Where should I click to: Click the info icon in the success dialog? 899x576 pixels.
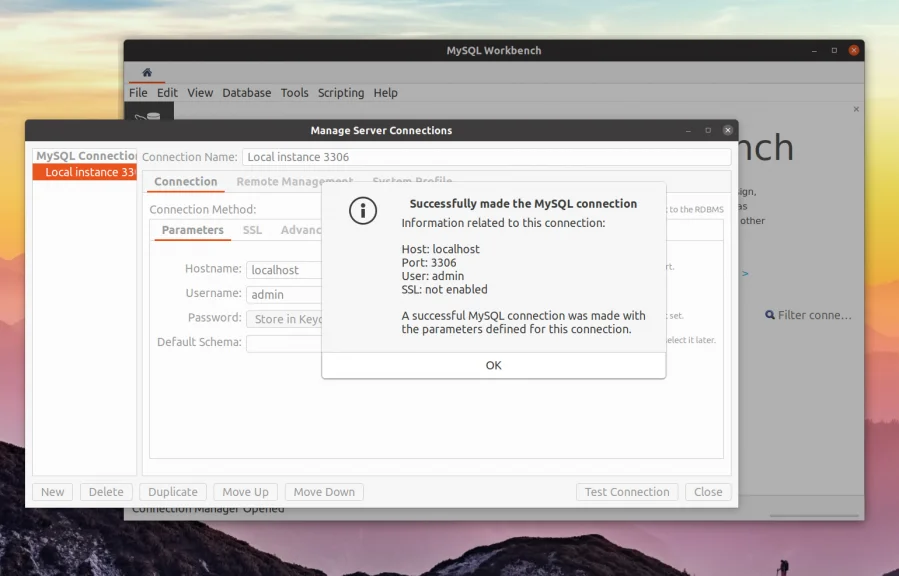coord(363,210)
